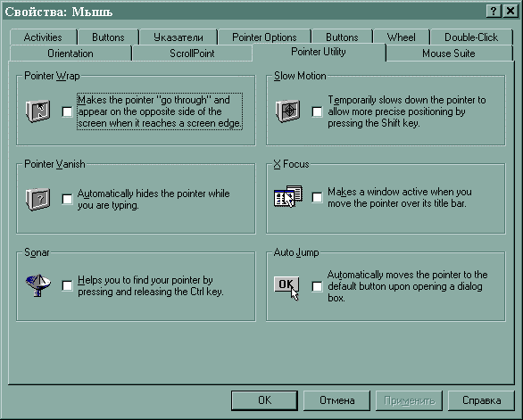Tick the Pointer Vanish checkbox

click(67, 200)
